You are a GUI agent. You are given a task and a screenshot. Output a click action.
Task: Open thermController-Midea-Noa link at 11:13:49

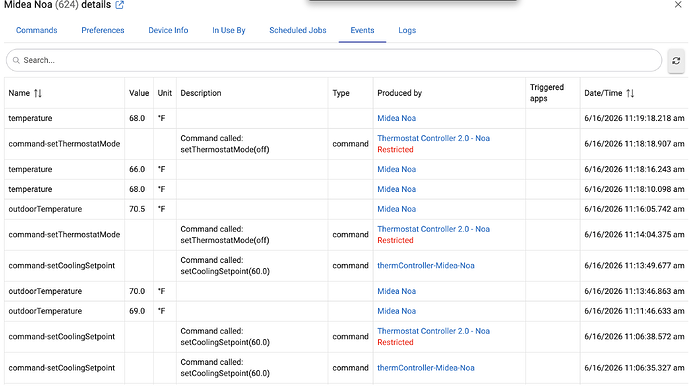coord(426,266)
